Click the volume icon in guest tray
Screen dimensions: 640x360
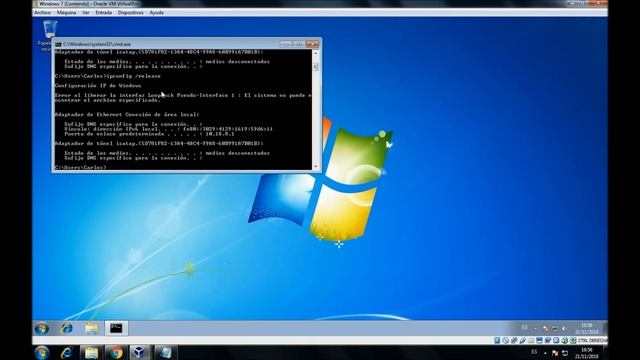coord(563,329)
